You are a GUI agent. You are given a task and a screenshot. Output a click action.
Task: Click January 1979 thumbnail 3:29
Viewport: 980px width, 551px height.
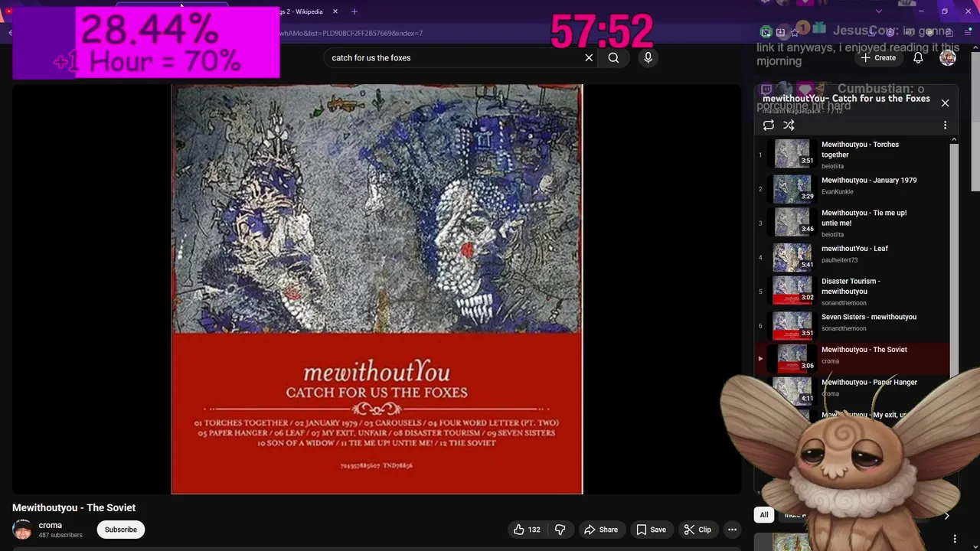pos(792,188)
